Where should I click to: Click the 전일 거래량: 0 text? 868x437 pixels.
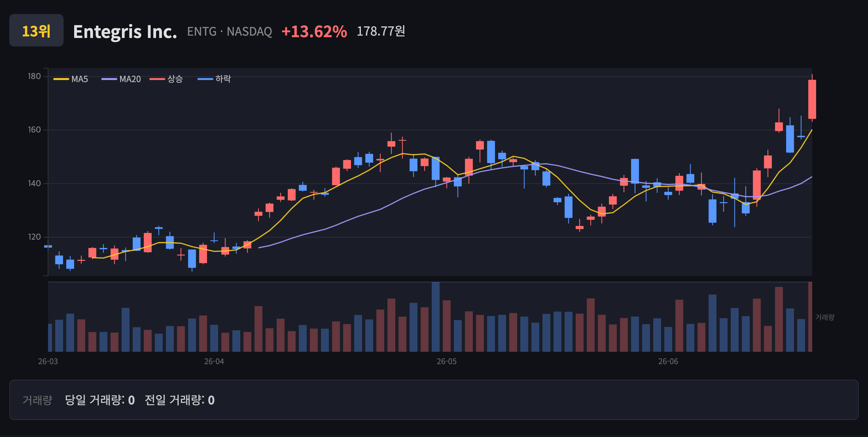point(180,400)
